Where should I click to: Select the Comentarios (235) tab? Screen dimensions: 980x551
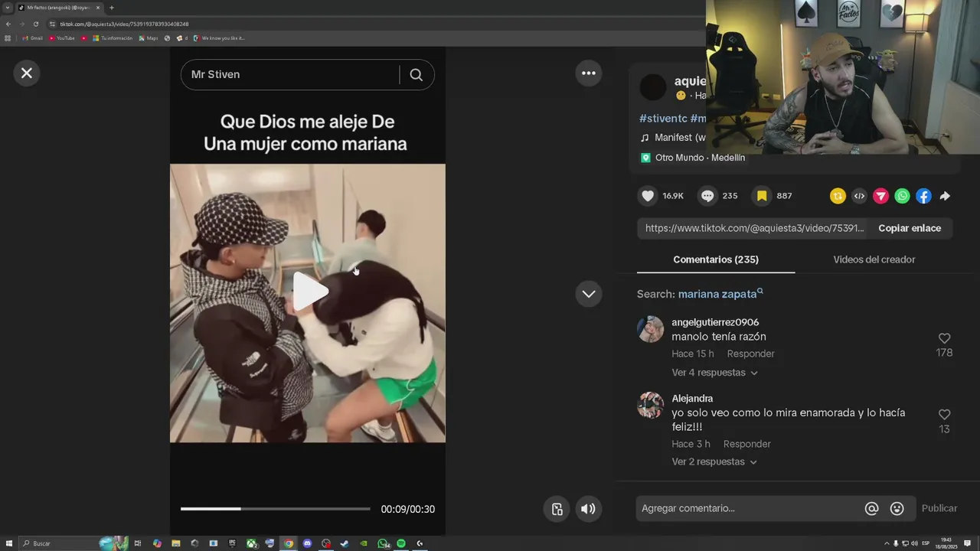click(716, 259)
